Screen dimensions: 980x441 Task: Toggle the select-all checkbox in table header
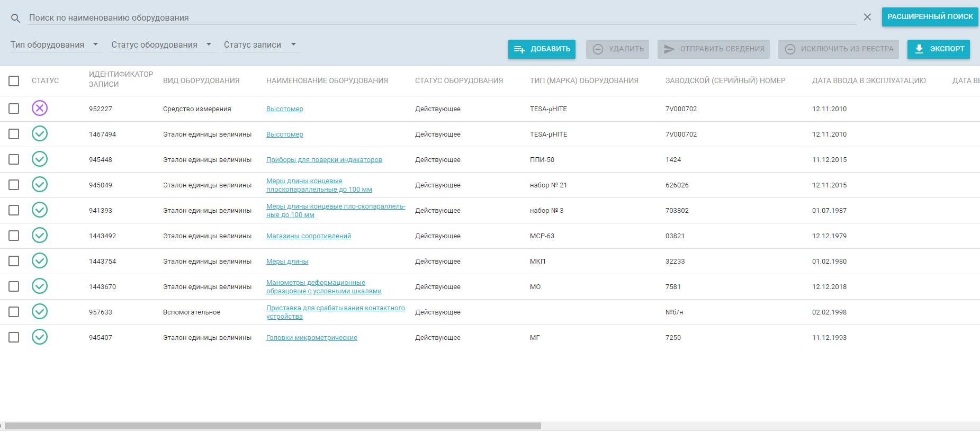(14, 81)
